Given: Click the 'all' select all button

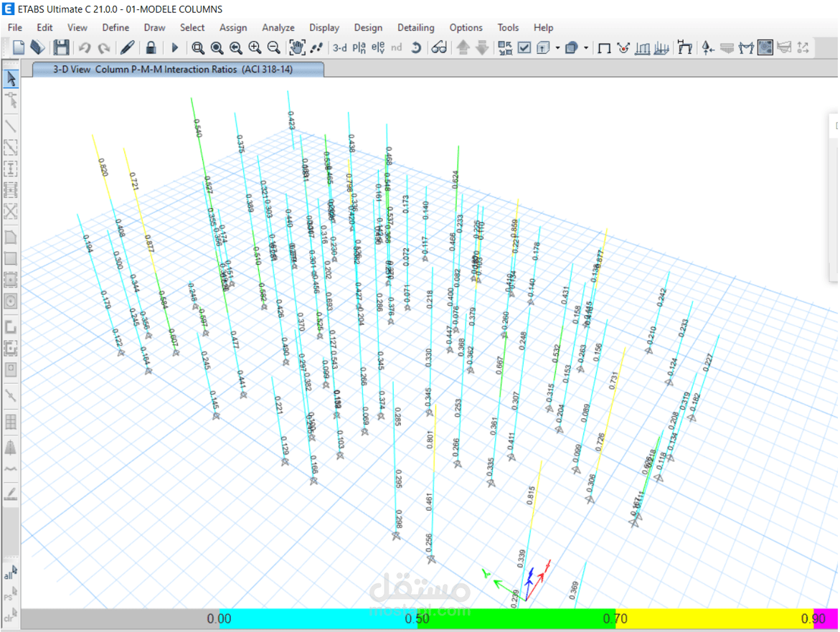Looking at the screenshot, I should pyautogui.click(x=10, y=573).
